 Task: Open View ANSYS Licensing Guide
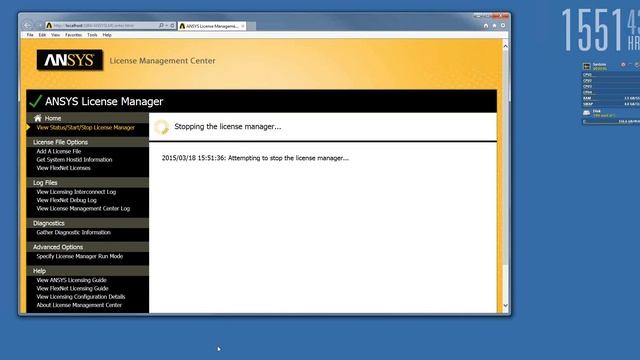(x=71, y=280)
